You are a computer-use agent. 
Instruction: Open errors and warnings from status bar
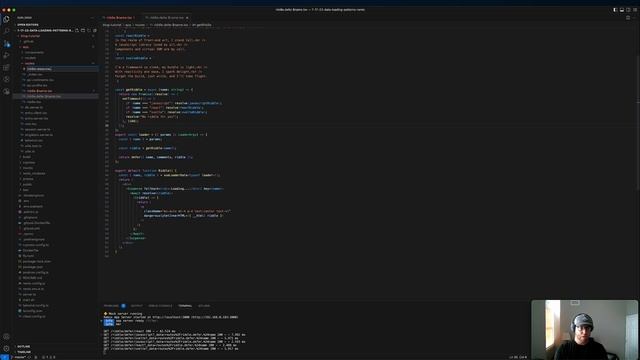click(x=49, y=357)
